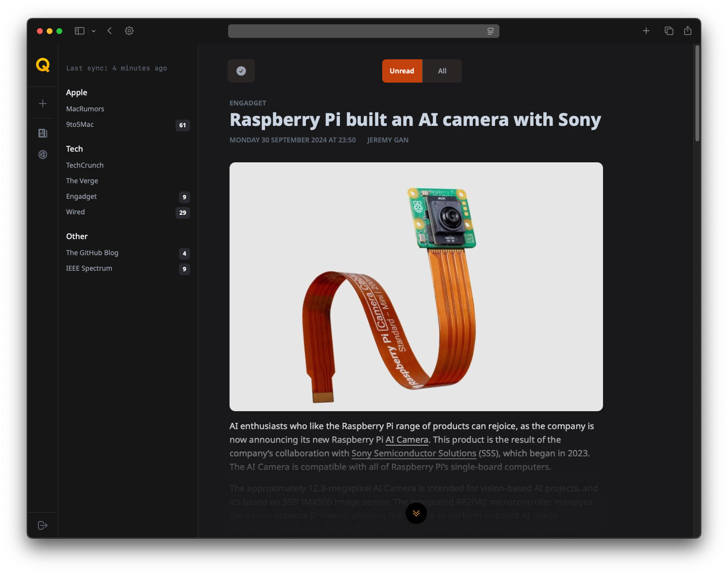Screen dimensions: 728x574
Task: Click the article date Monday 30 September 2024
Action: 293,140
